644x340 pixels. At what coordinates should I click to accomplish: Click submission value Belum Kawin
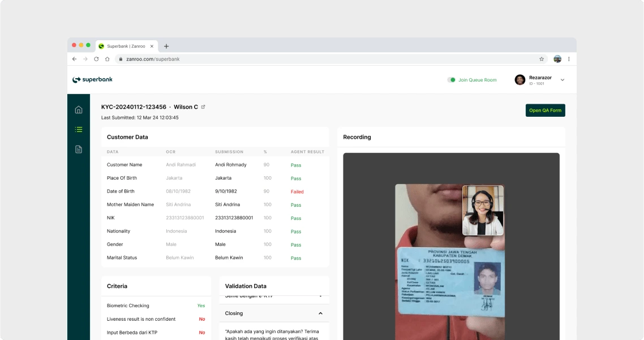pos(229,257)
